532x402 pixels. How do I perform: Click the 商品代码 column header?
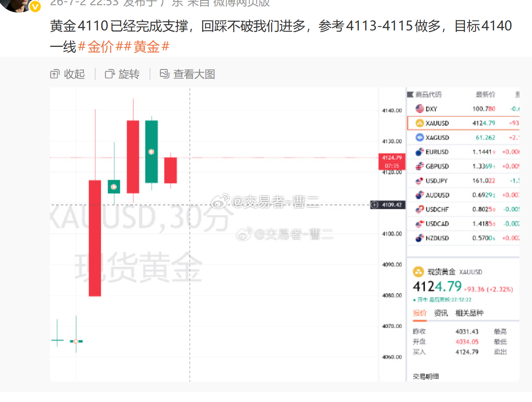click(428, 95)
